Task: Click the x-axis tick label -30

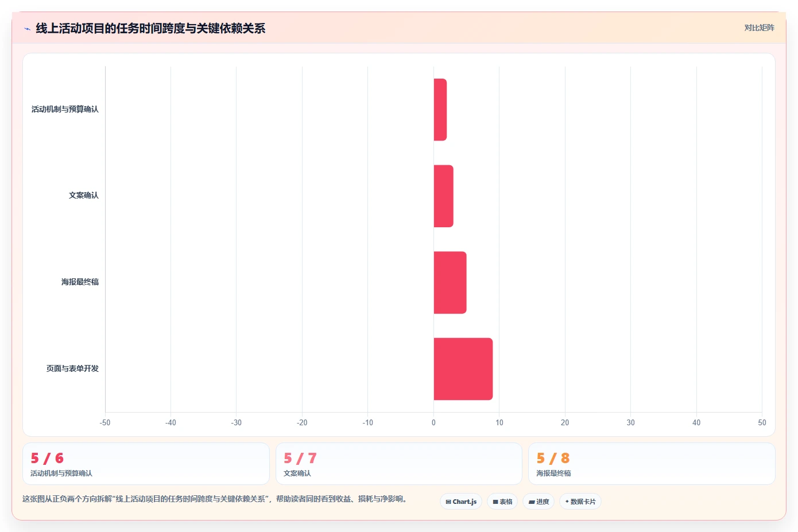Action: [237, 422]
